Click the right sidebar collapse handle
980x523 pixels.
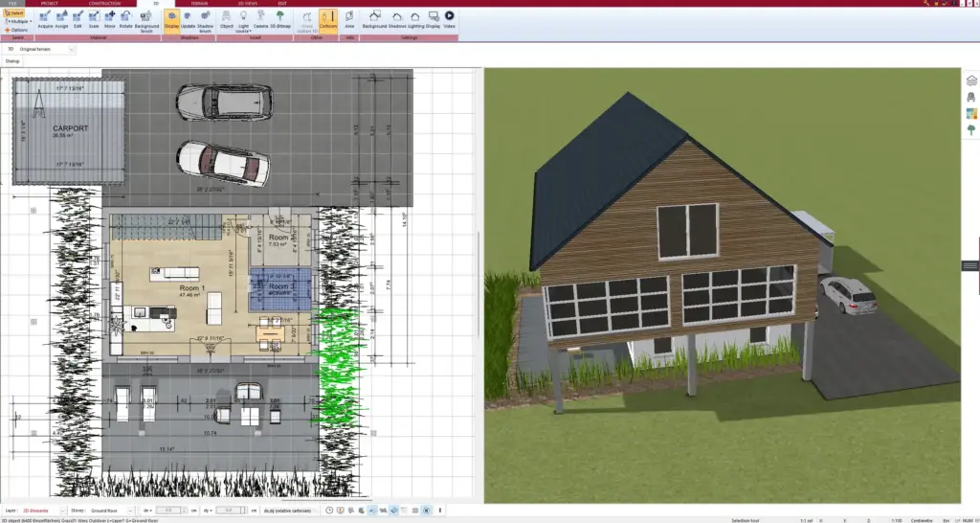click(970, 266)
